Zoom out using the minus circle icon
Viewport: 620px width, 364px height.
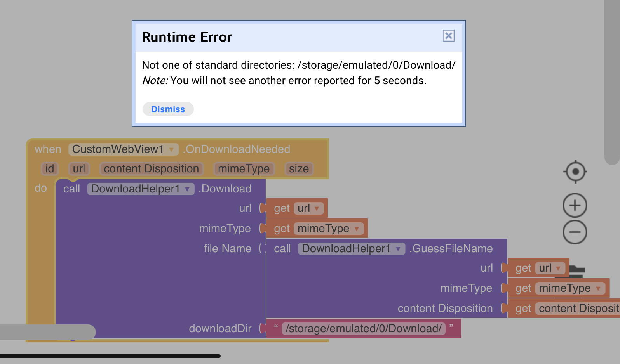coord(575,232)
